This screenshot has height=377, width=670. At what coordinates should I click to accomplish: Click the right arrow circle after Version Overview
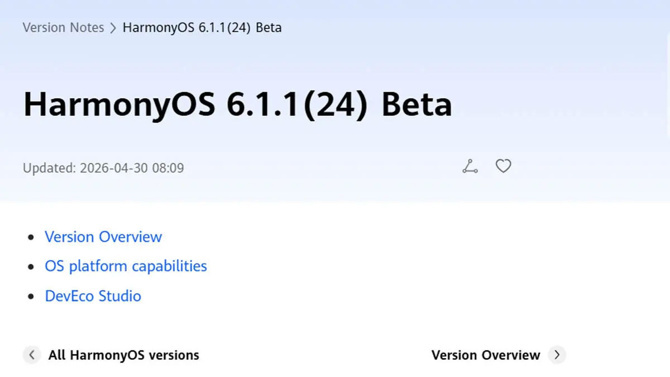(557, 355)
